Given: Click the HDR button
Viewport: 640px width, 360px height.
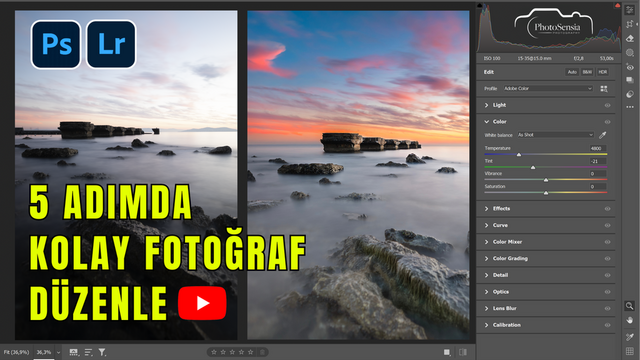Looking at the screenshot, I should coord(602,72).
